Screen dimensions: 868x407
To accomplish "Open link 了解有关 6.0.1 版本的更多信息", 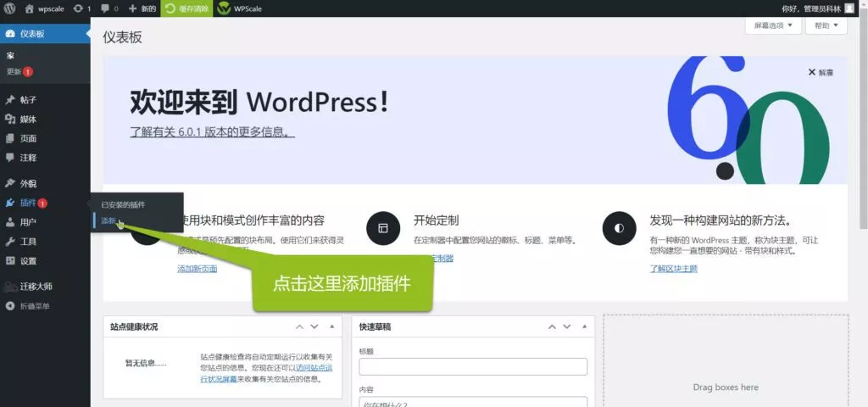I will click(212, 131).
